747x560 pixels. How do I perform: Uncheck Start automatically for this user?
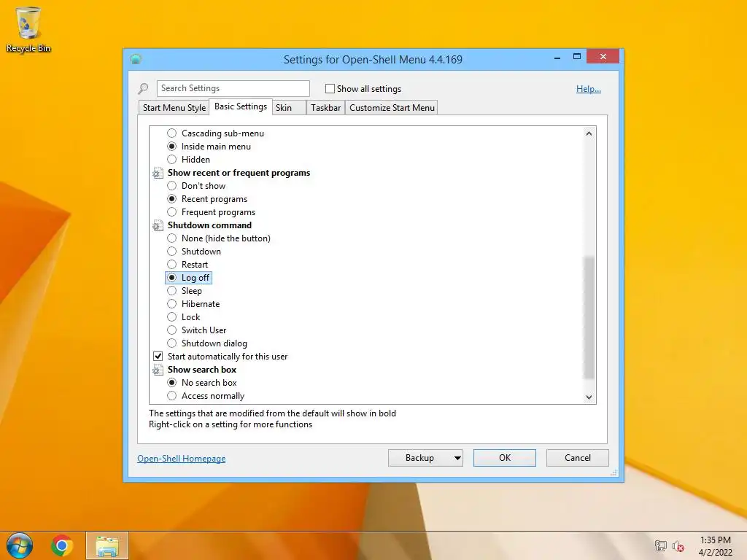(158, 356)
